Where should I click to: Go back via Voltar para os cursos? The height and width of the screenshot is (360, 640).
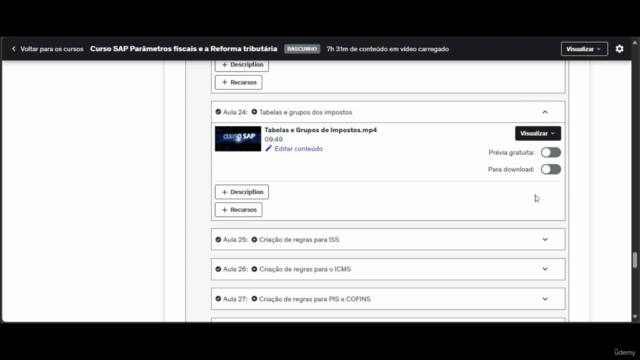(52, 49)
